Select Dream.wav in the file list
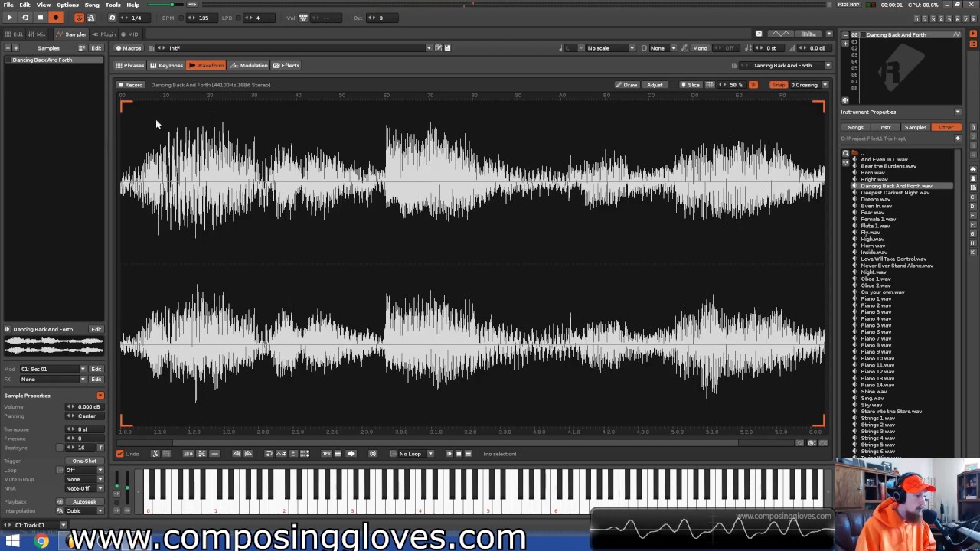 (875, 199)
